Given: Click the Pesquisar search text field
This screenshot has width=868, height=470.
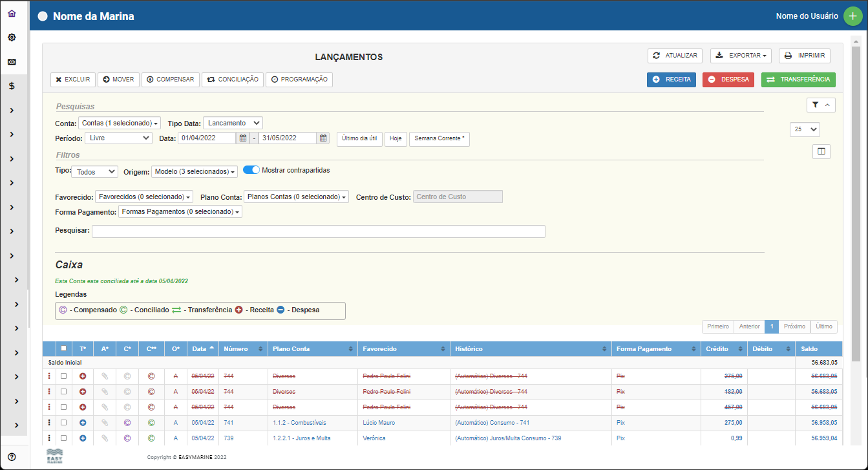Looking at the screenshot, I should point(318,231).
